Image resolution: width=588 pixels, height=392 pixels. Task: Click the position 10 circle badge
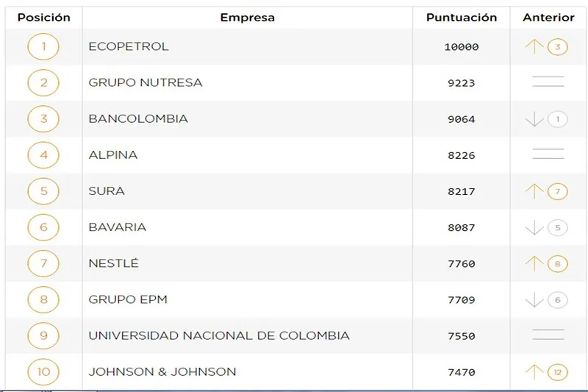43,372
